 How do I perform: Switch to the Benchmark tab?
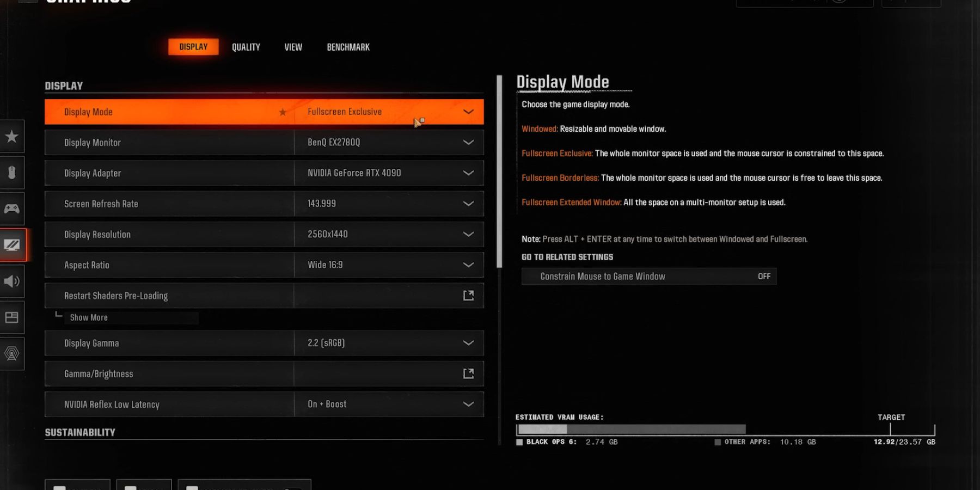[348, 47]
